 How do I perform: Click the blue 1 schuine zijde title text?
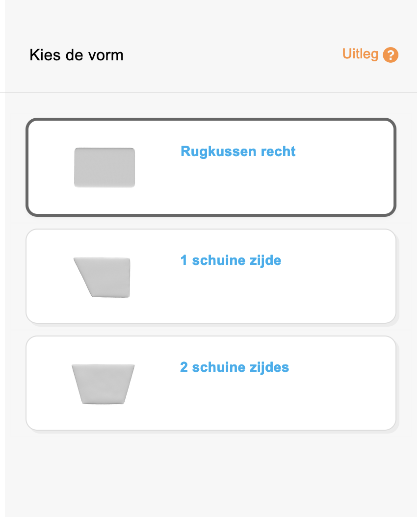coord(231,260)
